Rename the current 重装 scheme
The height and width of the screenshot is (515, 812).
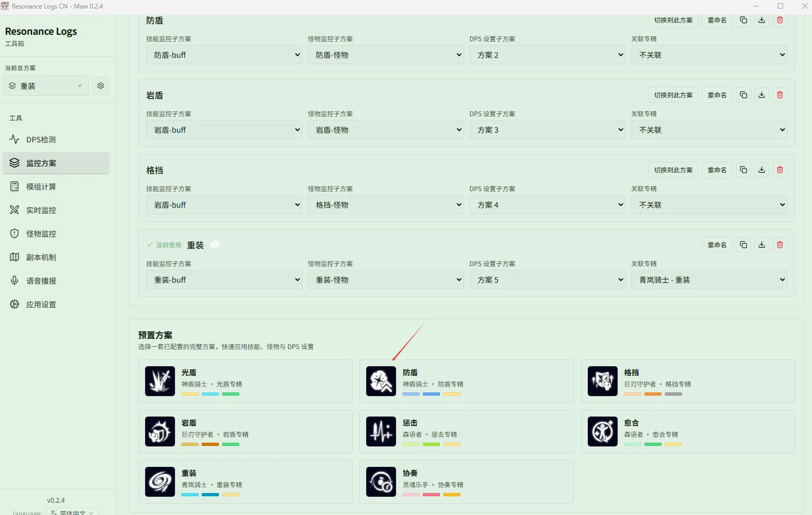tap(717, 245)
